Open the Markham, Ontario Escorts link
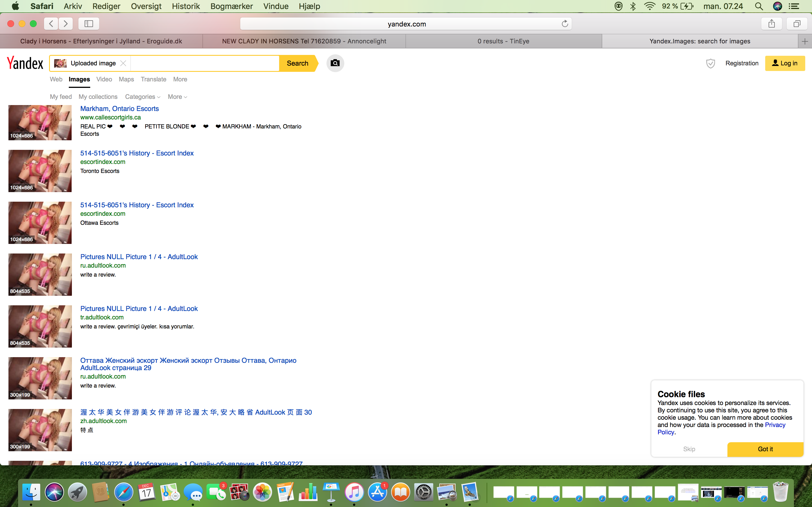The height and width of the screenshot is (507, 812). [120, 109]
